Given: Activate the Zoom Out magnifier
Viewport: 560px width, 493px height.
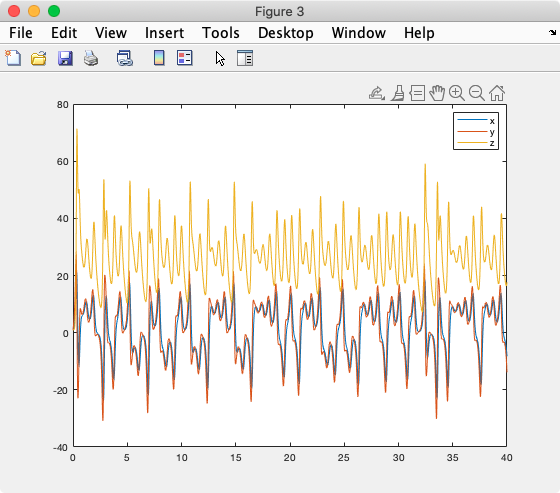Looking at the screenshot, I should click(x=477, y=93).
